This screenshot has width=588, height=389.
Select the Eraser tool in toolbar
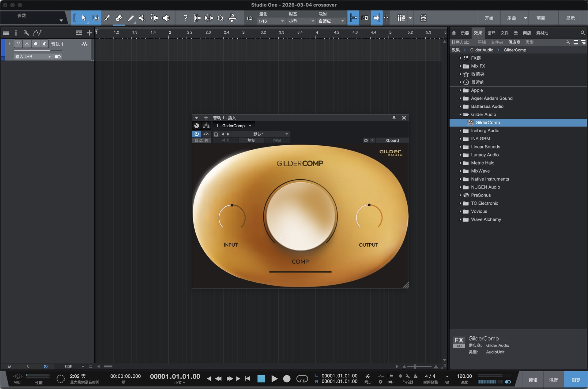tap(119, 18)
